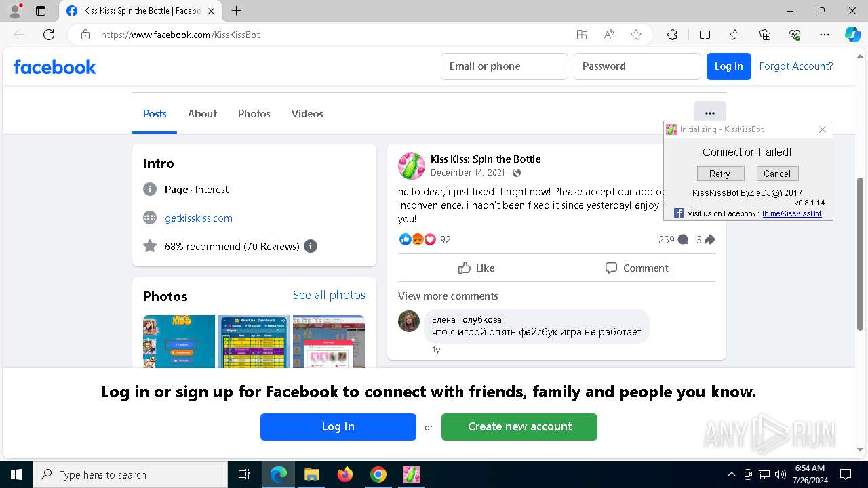Image resolution: width=868 pixels, height=488 pixels.
Task: Open browser settings and more menu
Action: 825,35
